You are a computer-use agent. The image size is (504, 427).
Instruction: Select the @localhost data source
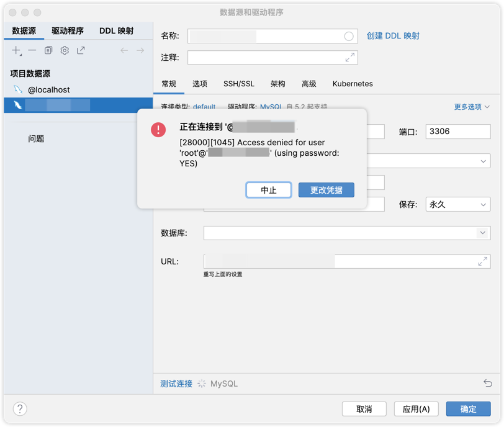click(x=48, y=89)
